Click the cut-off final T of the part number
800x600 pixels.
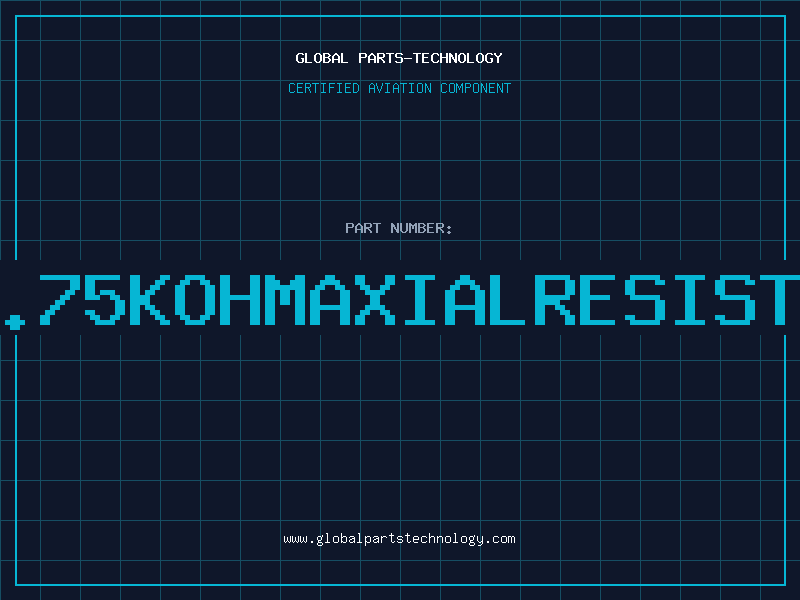point(780,299)
